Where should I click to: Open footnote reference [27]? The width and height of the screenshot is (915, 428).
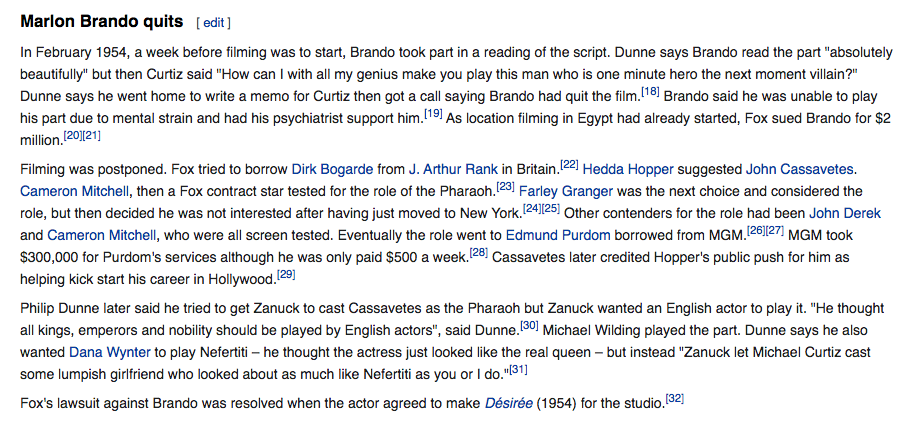tap(775, 231)
